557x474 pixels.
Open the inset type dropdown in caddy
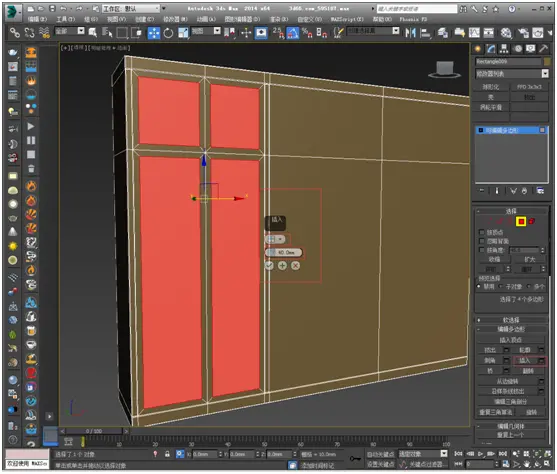[275, 239]
